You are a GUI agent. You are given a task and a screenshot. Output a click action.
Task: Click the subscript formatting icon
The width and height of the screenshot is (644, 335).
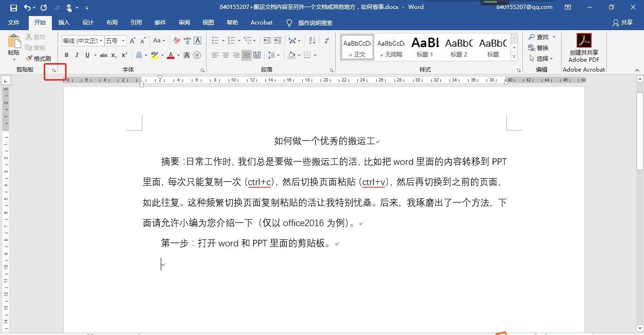(x=114, y=55)
